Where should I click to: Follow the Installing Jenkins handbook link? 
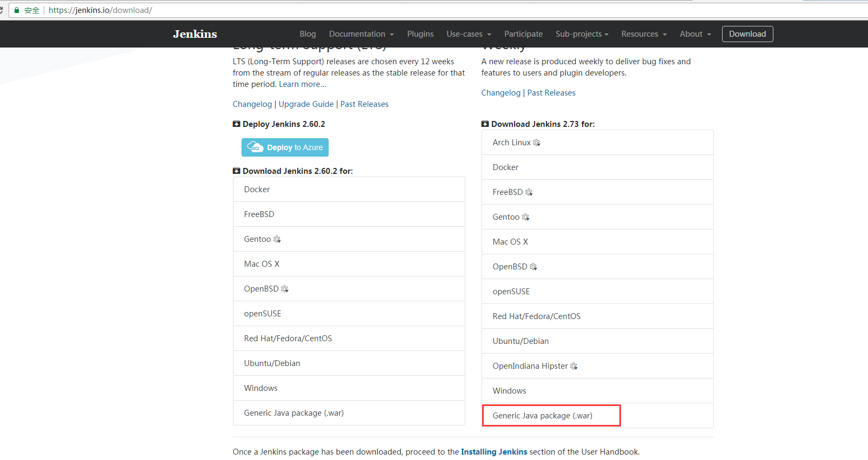click(x=494, y=452)
